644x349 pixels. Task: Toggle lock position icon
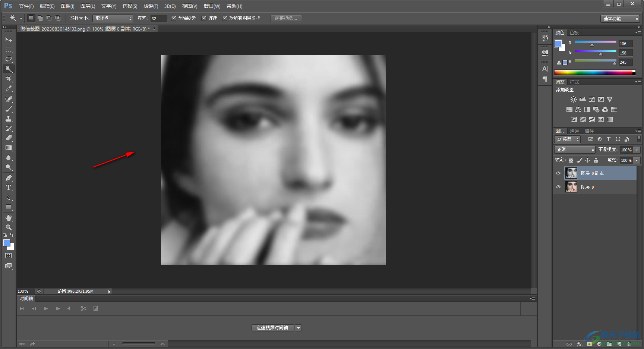(587, 160)
